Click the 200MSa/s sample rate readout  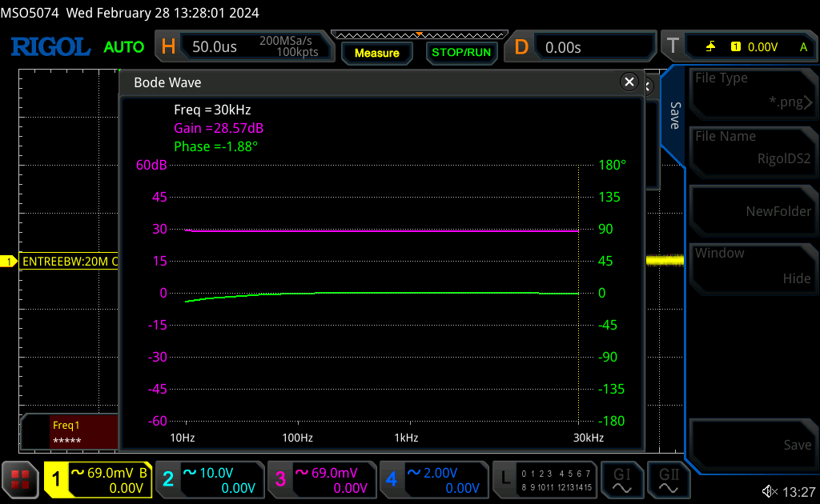pyautogui.click(x=286, y=41)
